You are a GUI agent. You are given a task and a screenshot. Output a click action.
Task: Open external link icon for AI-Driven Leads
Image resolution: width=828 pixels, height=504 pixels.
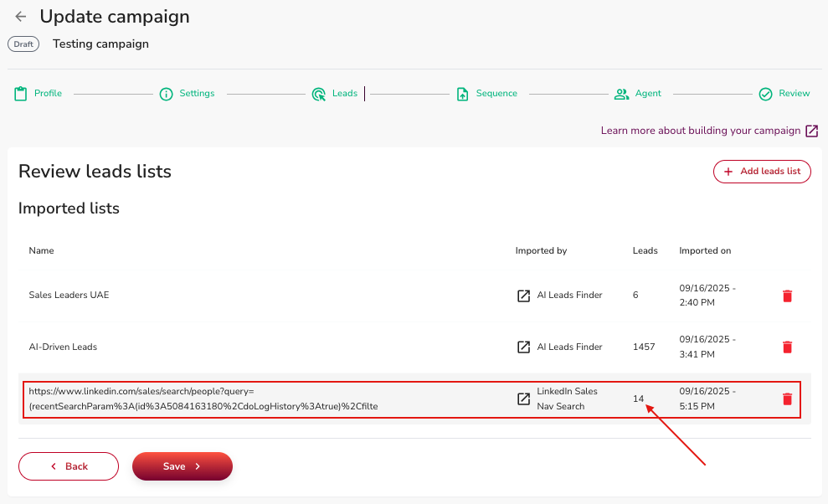[523, 347]
